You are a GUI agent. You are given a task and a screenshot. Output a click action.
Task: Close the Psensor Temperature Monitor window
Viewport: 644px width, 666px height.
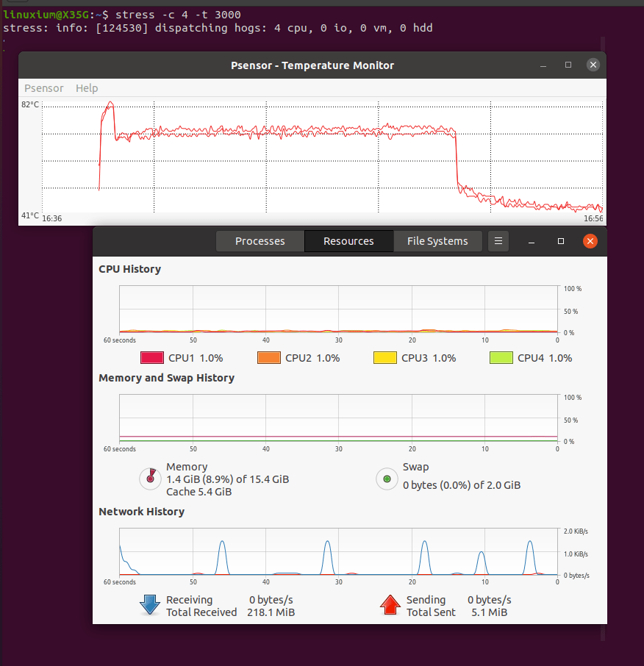pos(593,65)
